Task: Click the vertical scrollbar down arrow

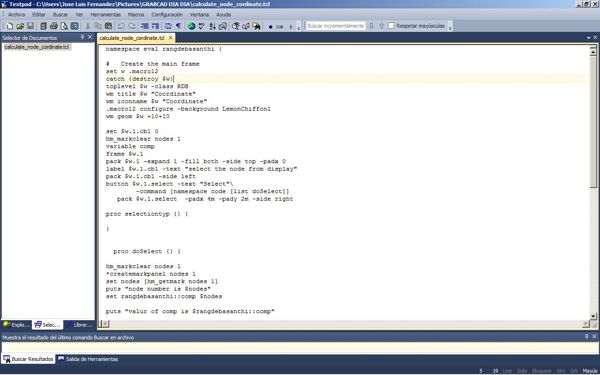Action: pos(593,316)
